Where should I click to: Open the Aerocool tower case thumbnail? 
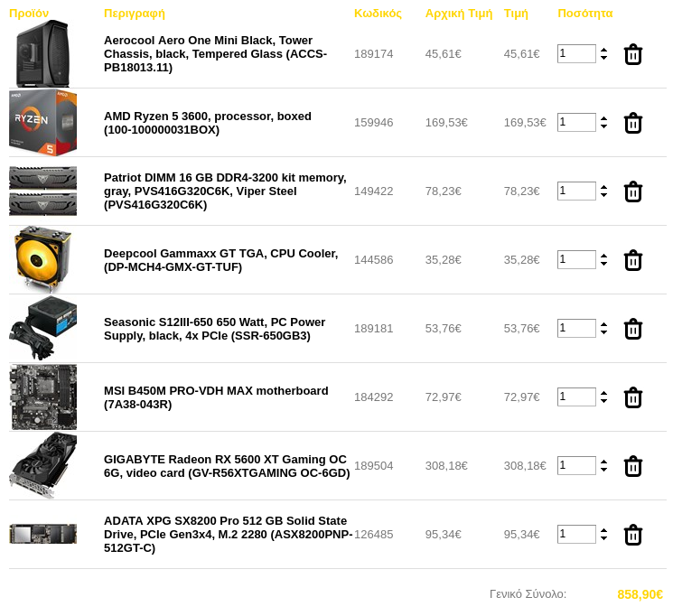coord(43,53)
